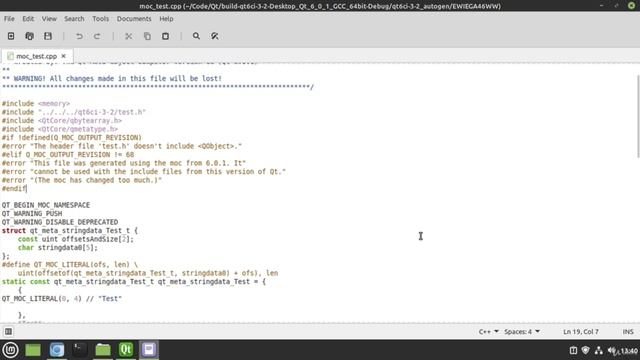This screenshot has width=640, height=360.
Task: Open search with magnifier icon
Action: point(196,36)
